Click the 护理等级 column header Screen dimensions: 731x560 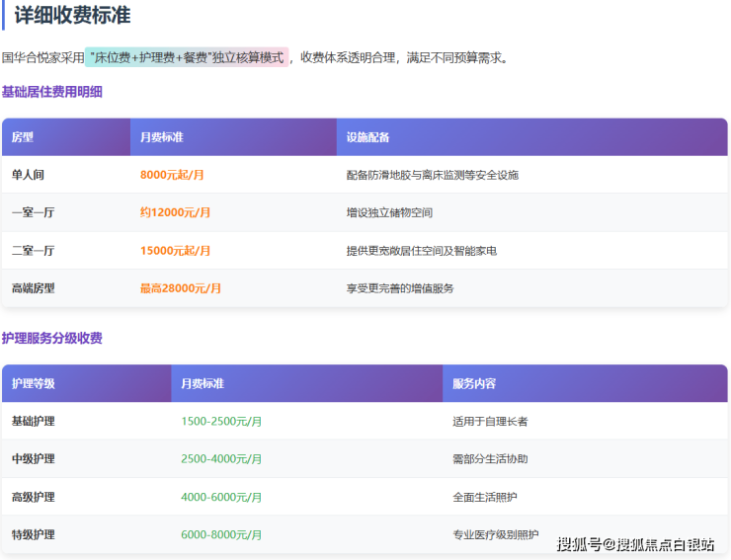[33, 383]
